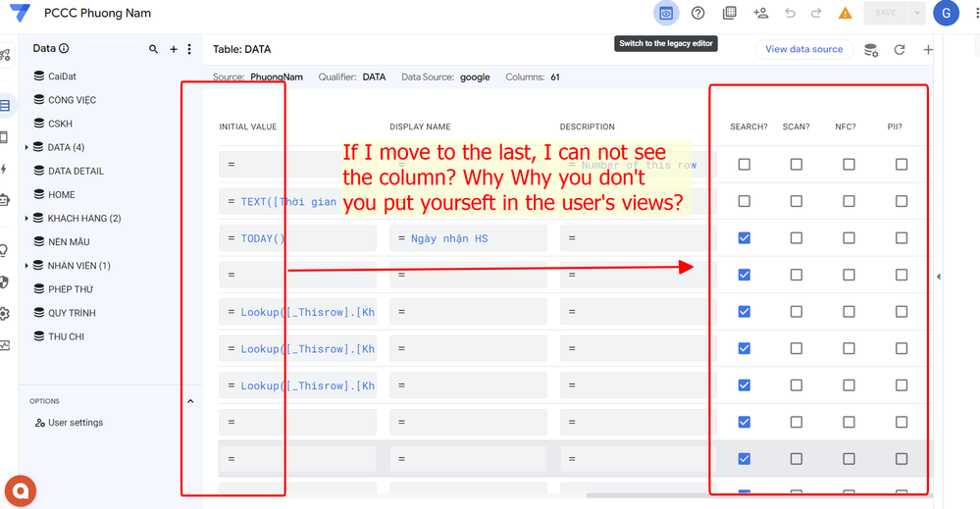This screenshot has height=509, width=980.
Task: Click the View data source button
Action: [x=803, y=49]
